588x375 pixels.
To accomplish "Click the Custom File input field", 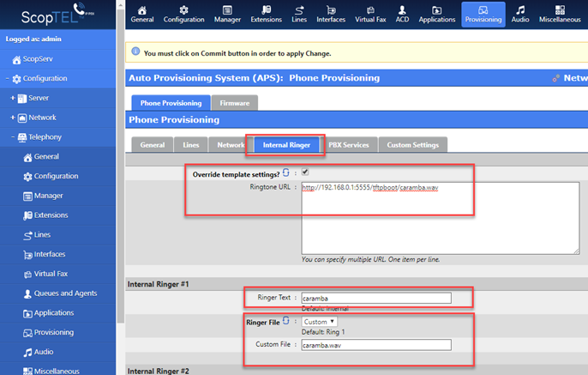I will point(376,345).
